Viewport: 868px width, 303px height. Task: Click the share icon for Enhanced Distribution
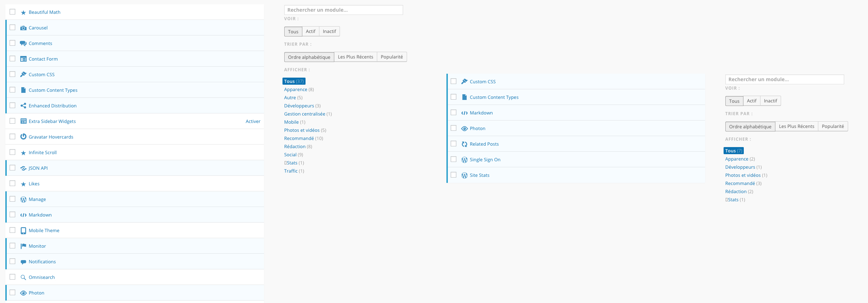pyautogui.click(x=23, y=106)
